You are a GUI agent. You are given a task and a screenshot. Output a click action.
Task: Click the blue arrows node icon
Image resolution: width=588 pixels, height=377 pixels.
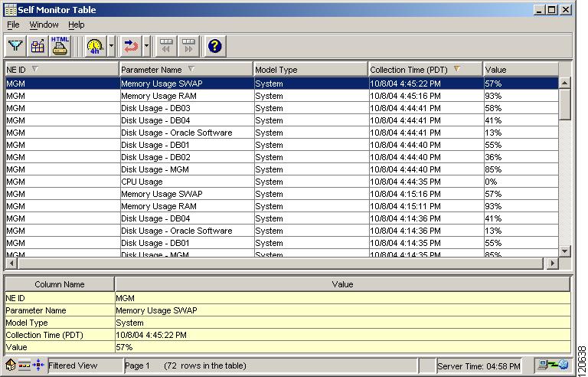(38, 365)
